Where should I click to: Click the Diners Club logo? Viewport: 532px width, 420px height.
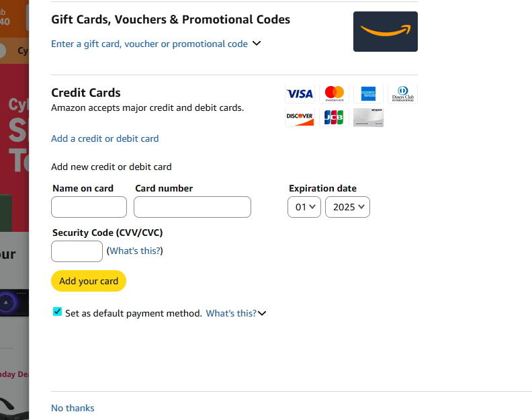402,94
